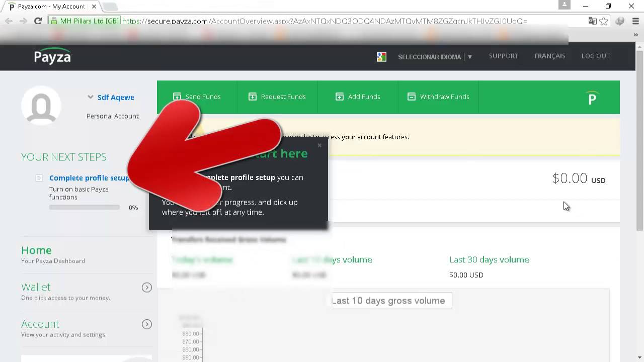This screenshot has width=644, height=362.
Task: Click the document icon beside Complete profile setup
Action: click(39, 178)
